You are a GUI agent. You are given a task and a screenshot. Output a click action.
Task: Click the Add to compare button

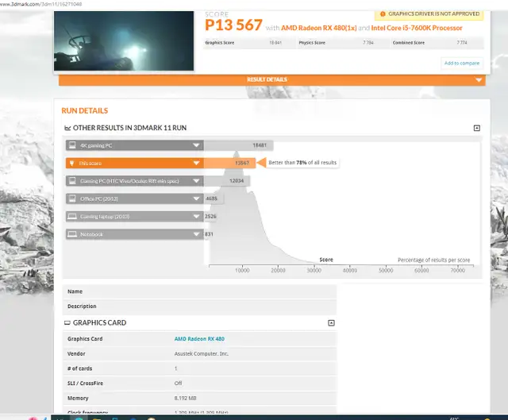pyautogui.click(x=462, y=64)
